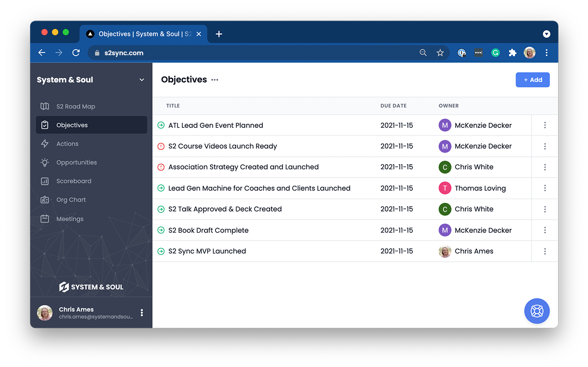
Task: Open S2 Road Map in sidebar
Action: pyautogui.click(x=91, y=106)
